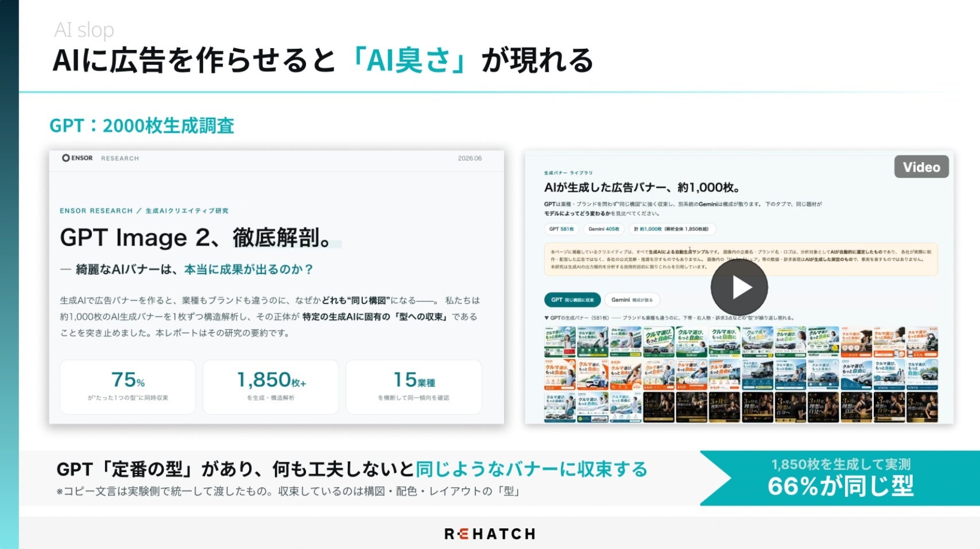The width and height of the screenshot is (980, 549).
Task: Click the GPT Image 2、徹底解剖 headline
Action: click(x=196, y=237)
